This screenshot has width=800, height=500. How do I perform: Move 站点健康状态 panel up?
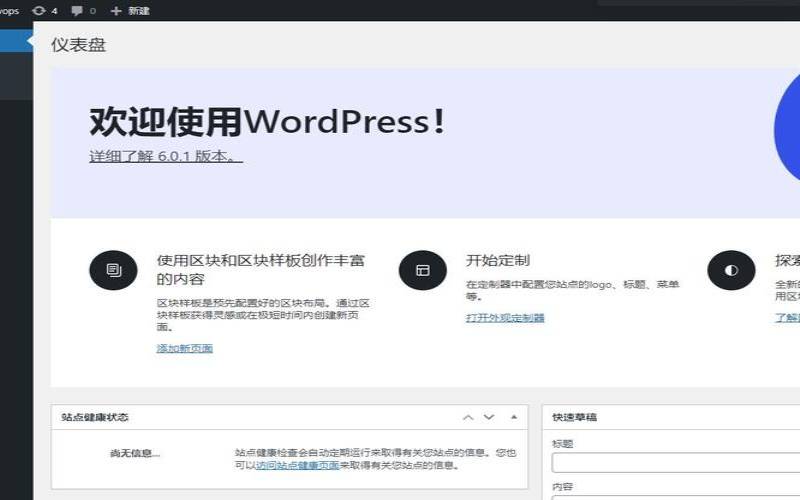tap(468, 417)
